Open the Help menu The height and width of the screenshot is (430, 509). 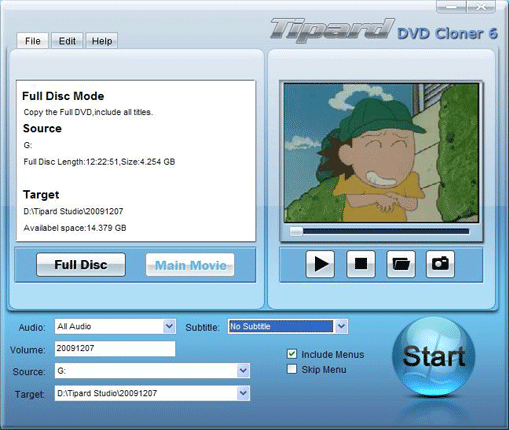(x=102, y=41)
